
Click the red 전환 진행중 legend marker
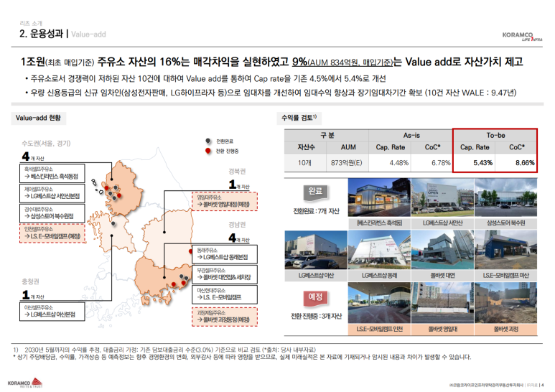(208, 151)
